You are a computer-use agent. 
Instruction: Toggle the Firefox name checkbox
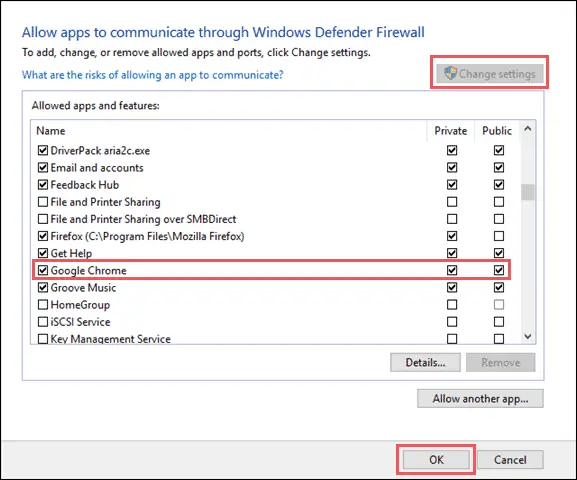43,236
